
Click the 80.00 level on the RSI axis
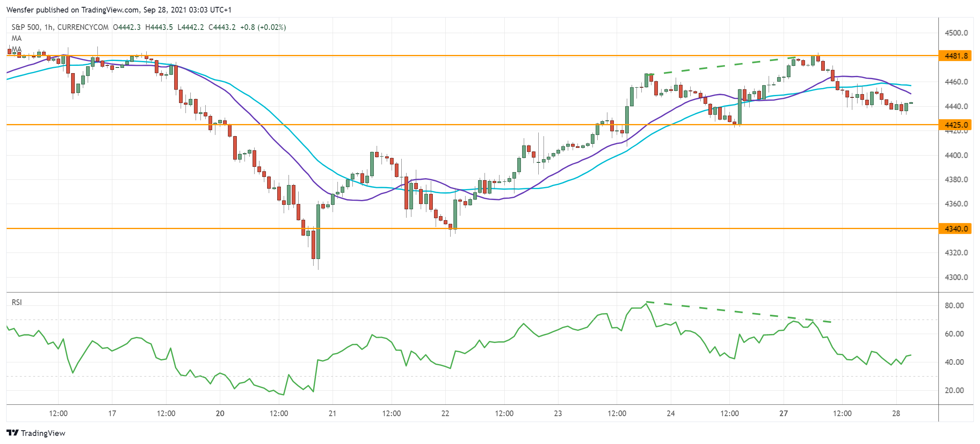tap(954, 305)
